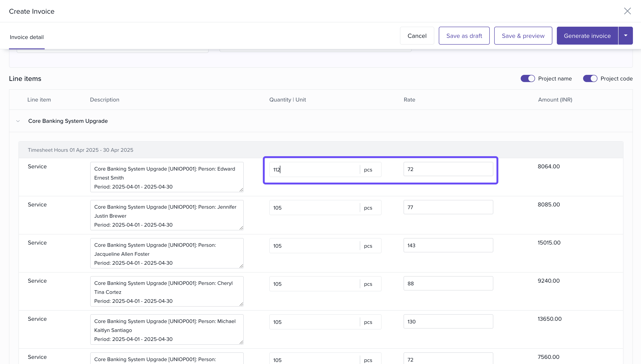This screenshot has height=364, width=641.
Task: Click Save & preview button
Action: (523, 36)
